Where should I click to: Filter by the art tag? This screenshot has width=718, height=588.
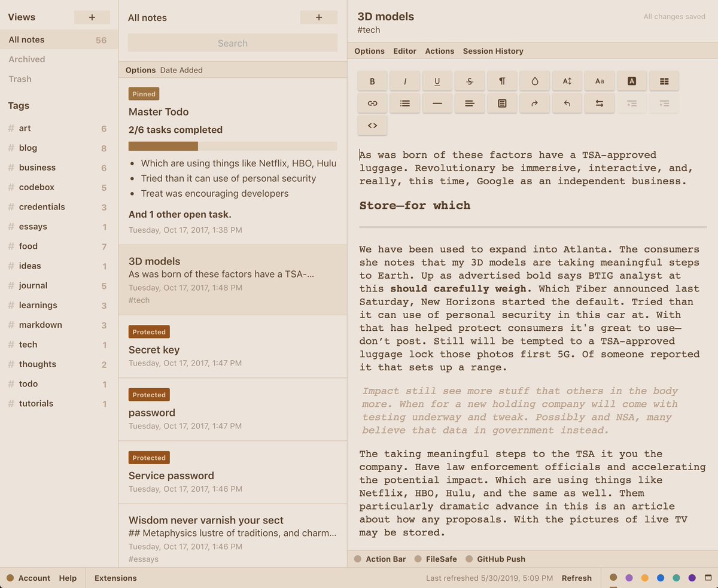59,129
